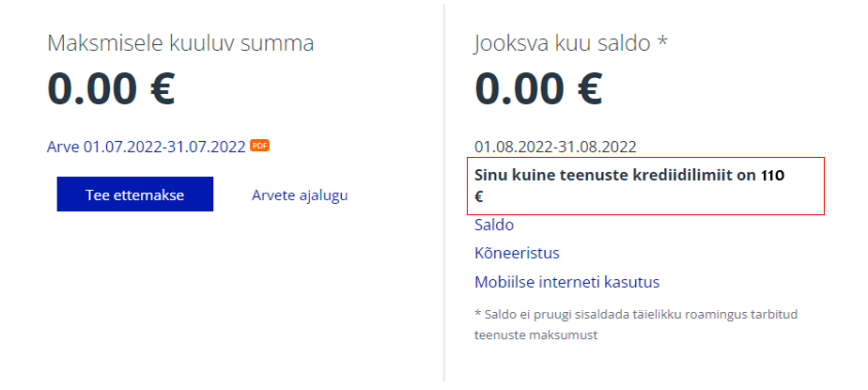Click the Jooksva kuu saldo heading
868x390 pixels.
click(x=564, y=43)
